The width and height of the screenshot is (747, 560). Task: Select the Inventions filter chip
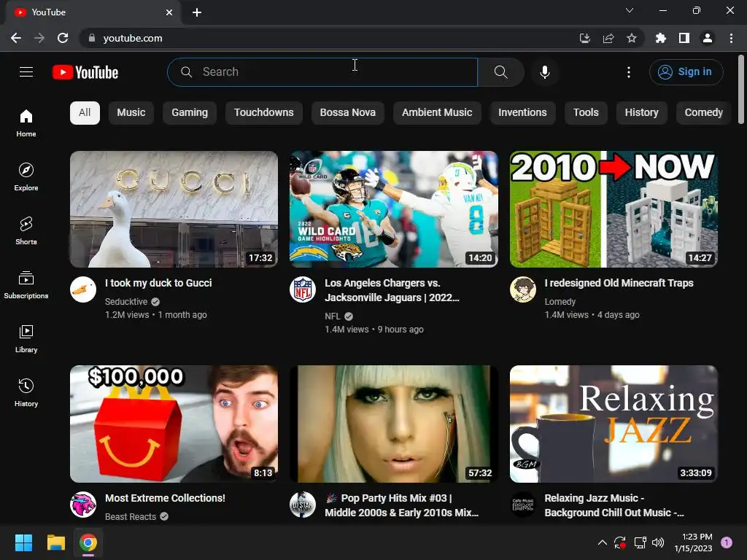pyautogui.click(x=522, y=113)
